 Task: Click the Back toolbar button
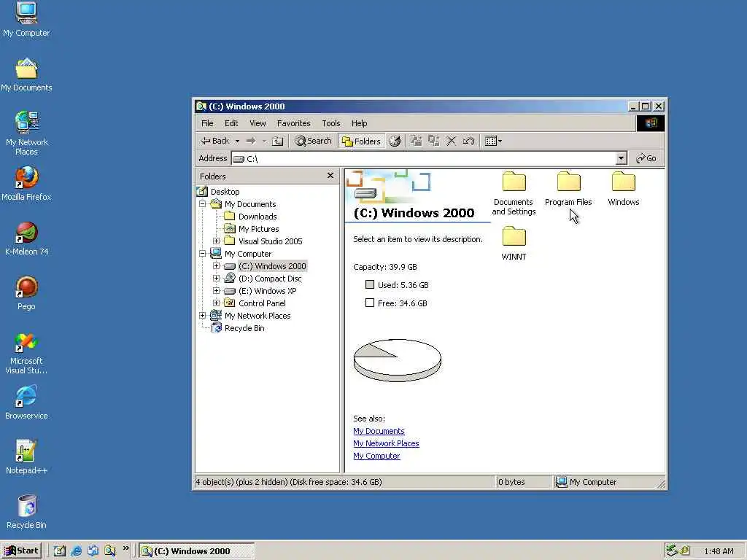coord(215,141)
